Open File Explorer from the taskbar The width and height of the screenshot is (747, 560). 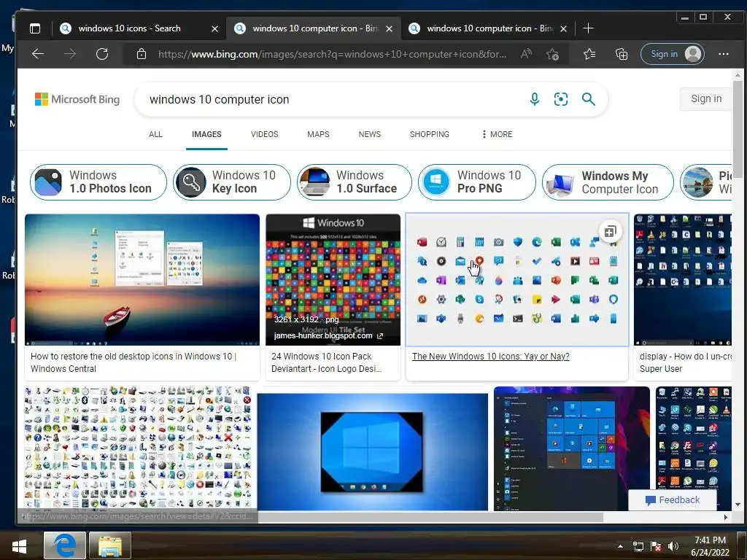[x=110, y=545]
